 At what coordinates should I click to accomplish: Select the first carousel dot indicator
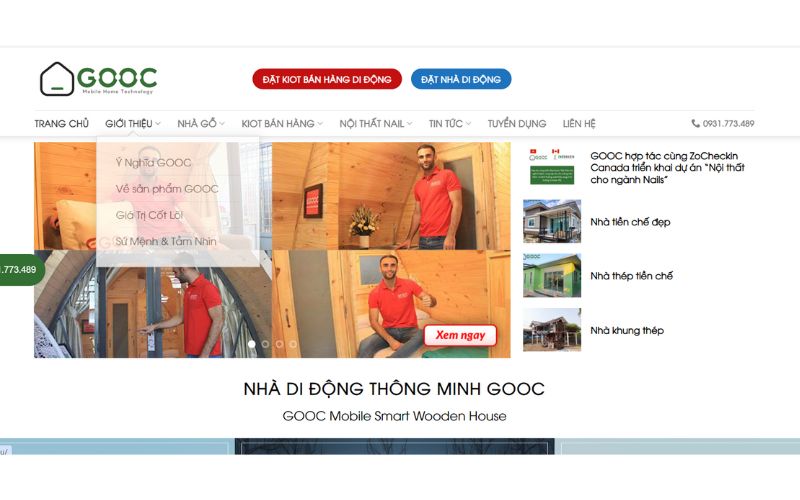252,344
